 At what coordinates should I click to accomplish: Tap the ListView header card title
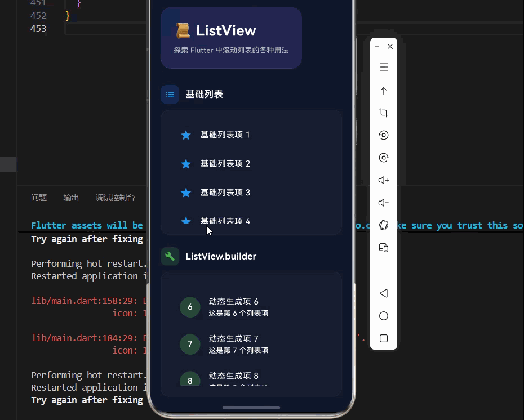[x=227, y=31]
